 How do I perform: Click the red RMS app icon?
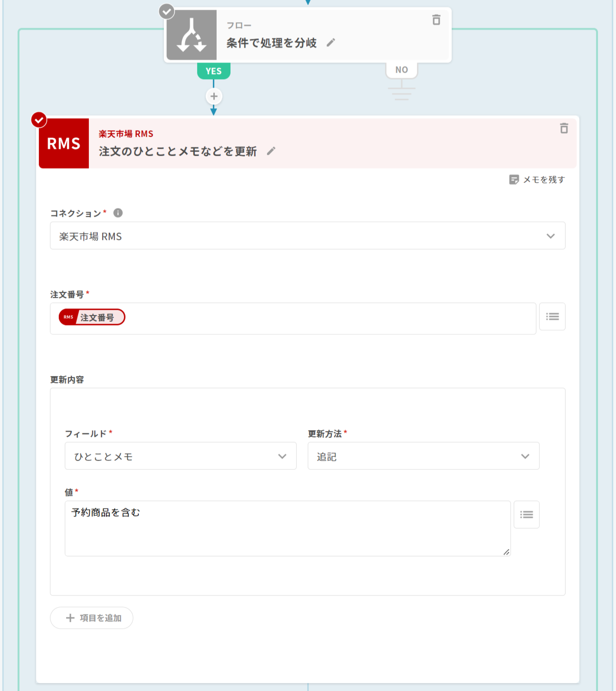pyautogui.click(x=64, y=143)
